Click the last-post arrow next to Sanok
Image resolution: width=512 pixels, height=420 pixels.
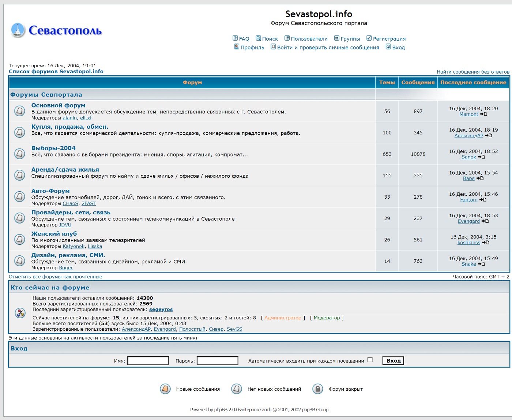click(481, 157)
